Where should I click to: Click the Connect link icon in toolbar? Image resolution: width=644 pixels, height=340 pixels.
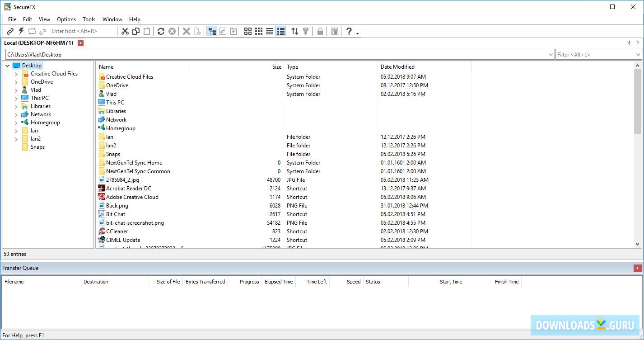10,31
